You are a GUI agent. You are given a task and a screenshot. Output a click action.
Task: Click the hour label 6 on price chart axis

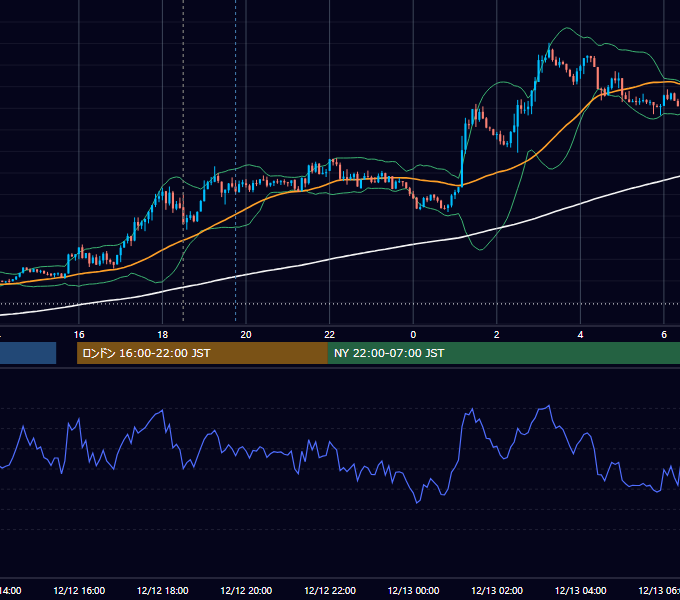point(664,335)
